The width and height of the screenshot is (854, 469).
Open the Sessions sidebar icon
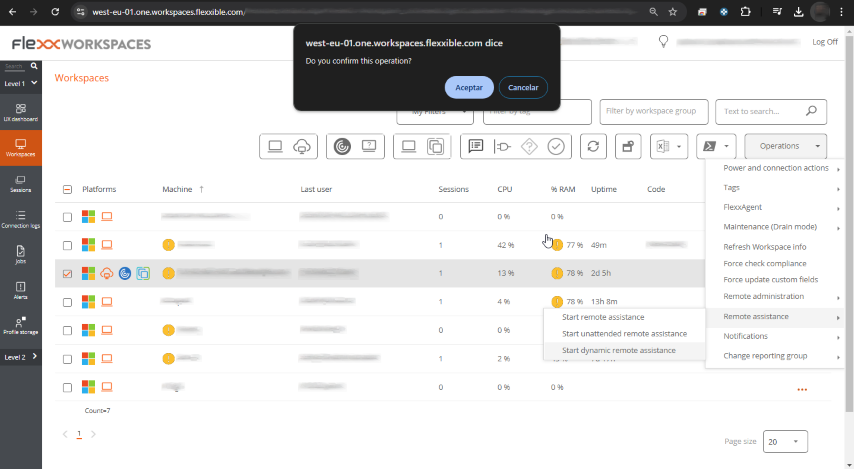tap(21, 184)
